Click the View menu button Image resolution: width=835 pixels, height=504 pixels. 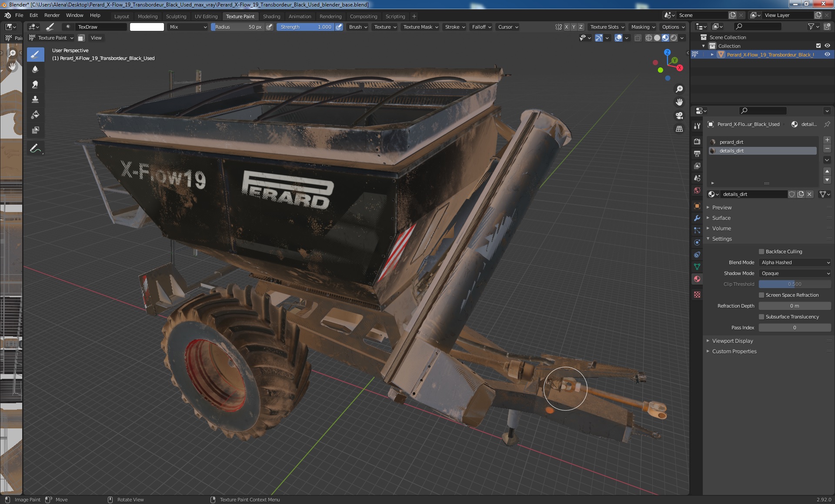[96, 38]
